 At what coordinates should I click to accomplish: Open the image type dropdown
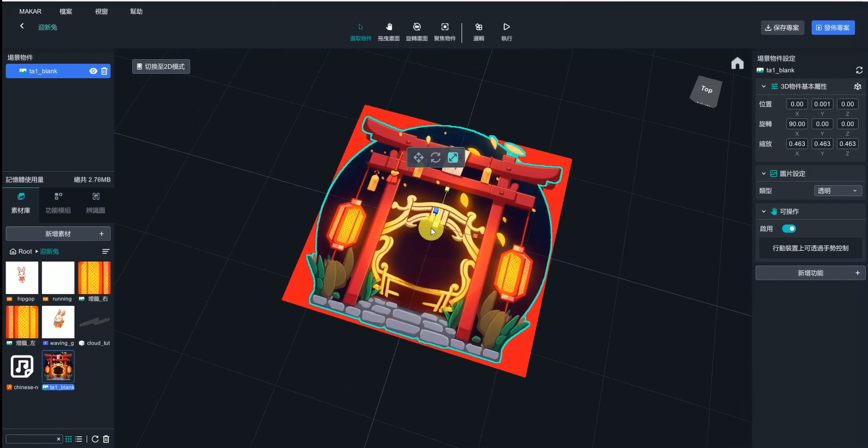pos(838,191)
